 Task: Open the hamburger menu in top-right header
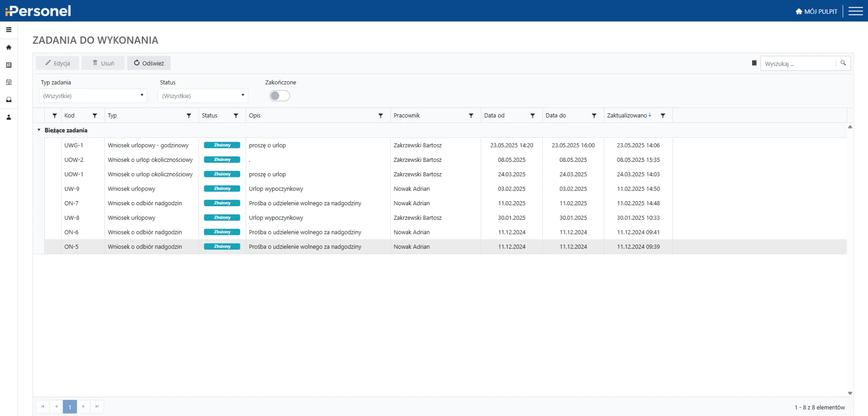[x=855, y=11]
